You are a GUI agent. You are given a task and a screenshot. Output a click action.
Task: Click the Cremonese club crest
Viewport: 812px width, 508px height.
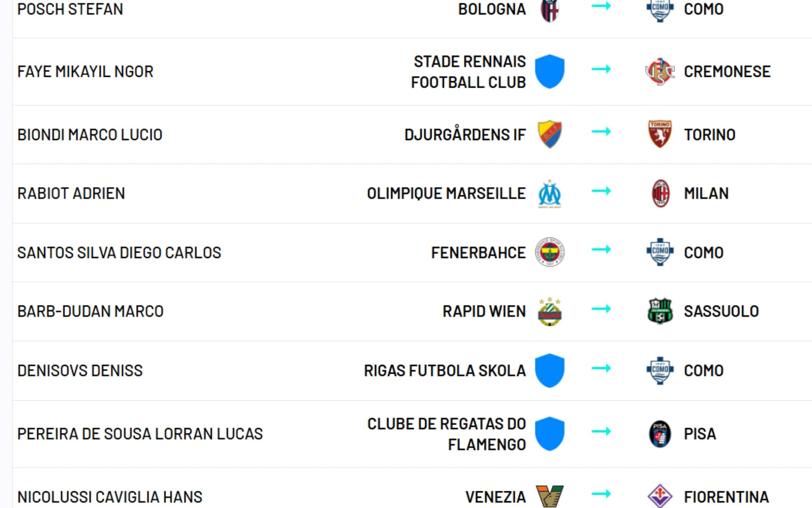coord(660,72)
